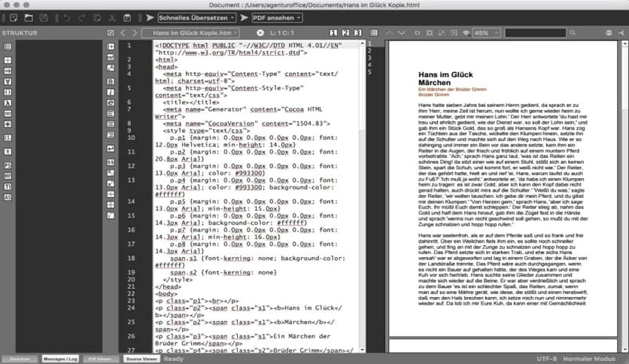The height and width of the screenshot is (364, 629).
Task: Click the PDF preview scrollbar down arrow
Action: [625, 350]
